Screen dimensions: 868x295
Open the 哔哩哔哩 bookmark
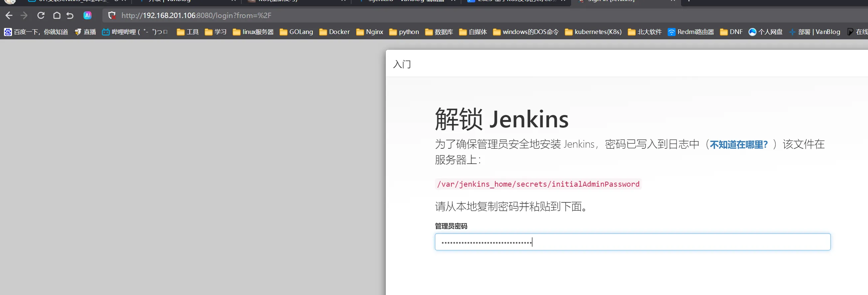tap(135, 32)
